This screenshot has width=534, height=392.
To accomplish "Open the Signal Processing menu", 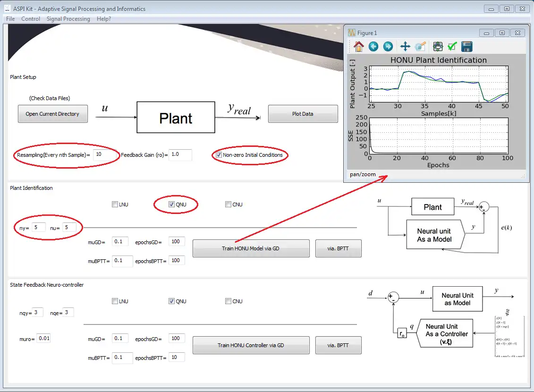I will [x=68, y=19].
